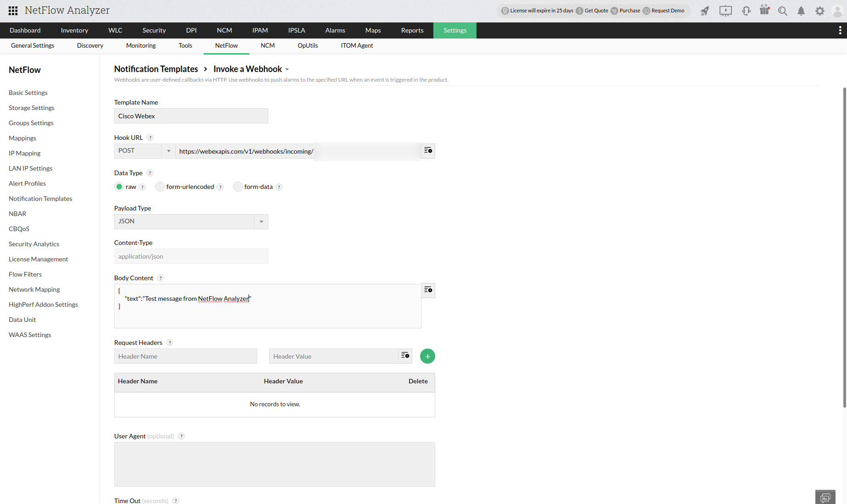Select the raw data type radio
This screenshot has width=847, height=504.
pyautogui.click(x=119, y=187)
